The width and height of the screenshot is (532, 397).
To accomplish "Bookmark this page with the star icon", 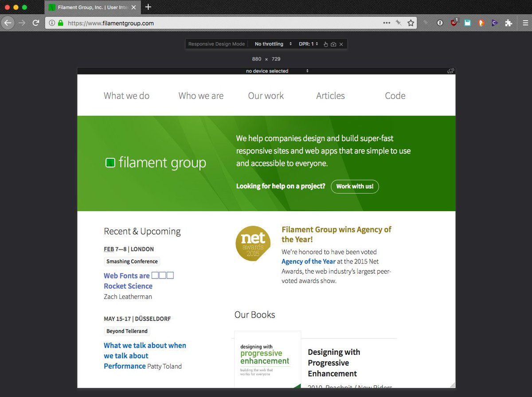I will coord(411,23).
